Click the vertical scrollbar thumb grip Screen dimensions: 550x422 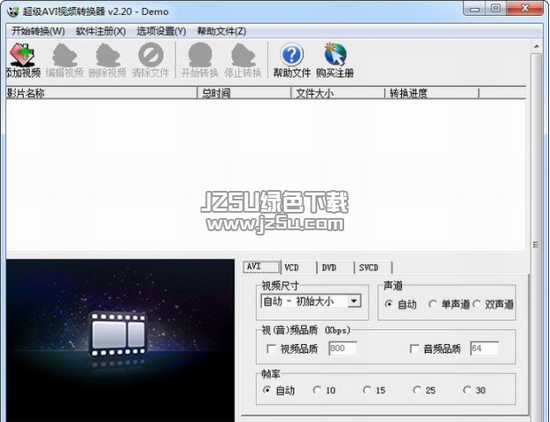tap(536, 245)
